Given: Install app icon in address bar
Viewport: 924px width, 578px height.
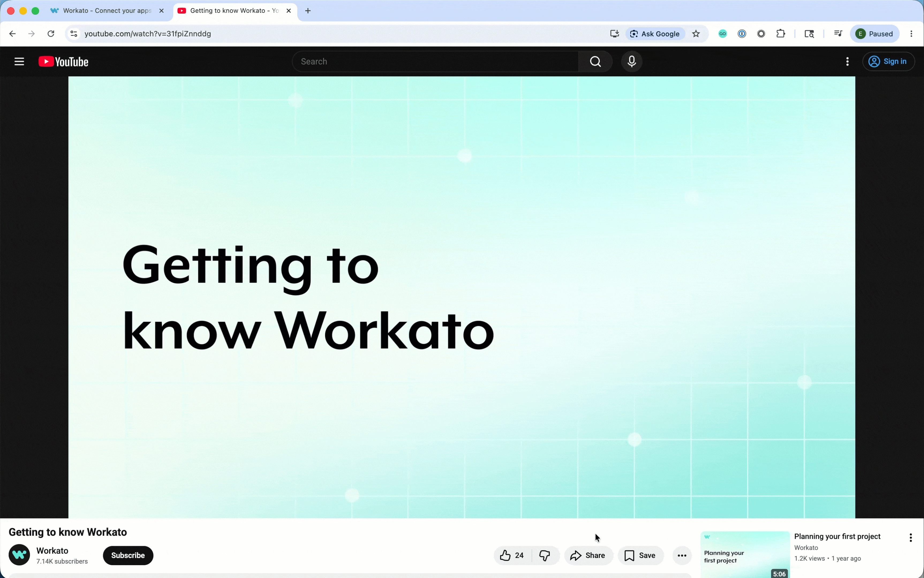Looking at the screenshot, I should [614, 34].
